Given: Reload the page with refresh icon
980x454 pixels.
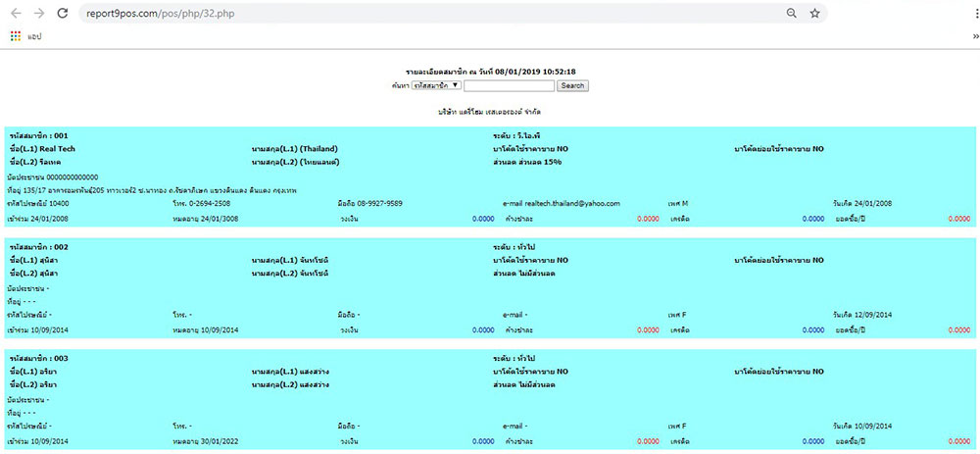Looking at the screenshot, I should [63, 14].
